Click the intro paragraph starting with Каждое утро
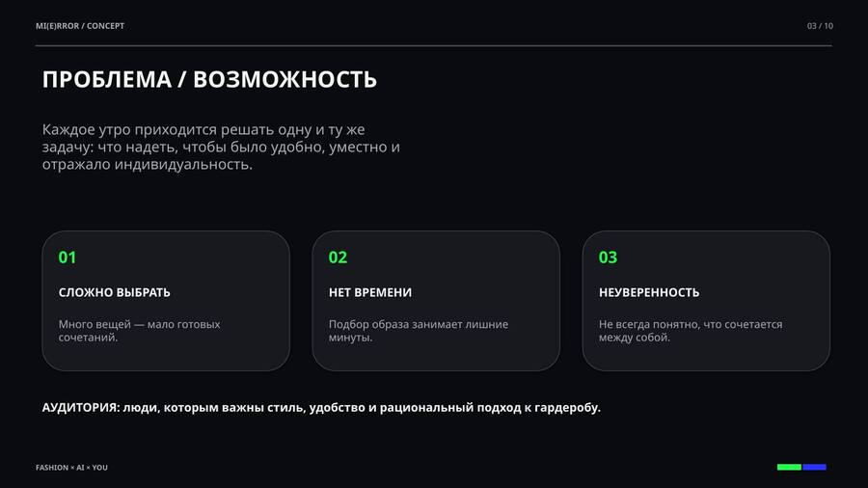Viewport: 868px width, 488px height. coord(221,147)
